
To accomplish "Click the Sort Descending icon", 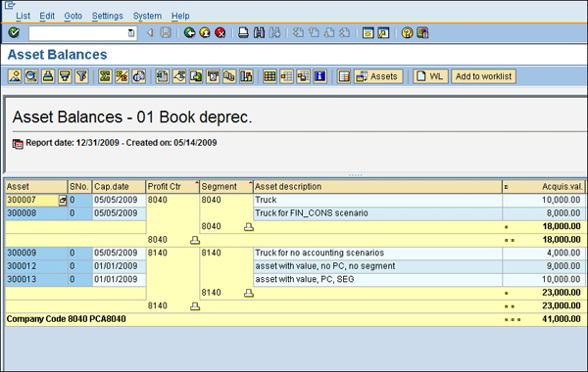I will point(65,76).
